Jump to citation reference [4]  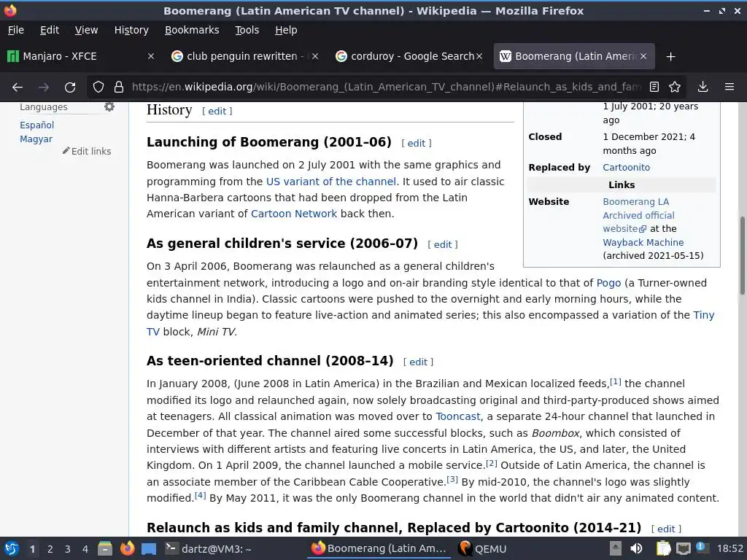pyautogui.click(x=200, y=496)
